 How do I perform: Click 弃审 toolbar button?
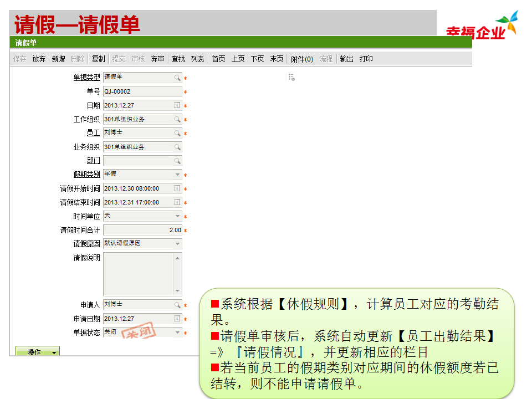157,59
